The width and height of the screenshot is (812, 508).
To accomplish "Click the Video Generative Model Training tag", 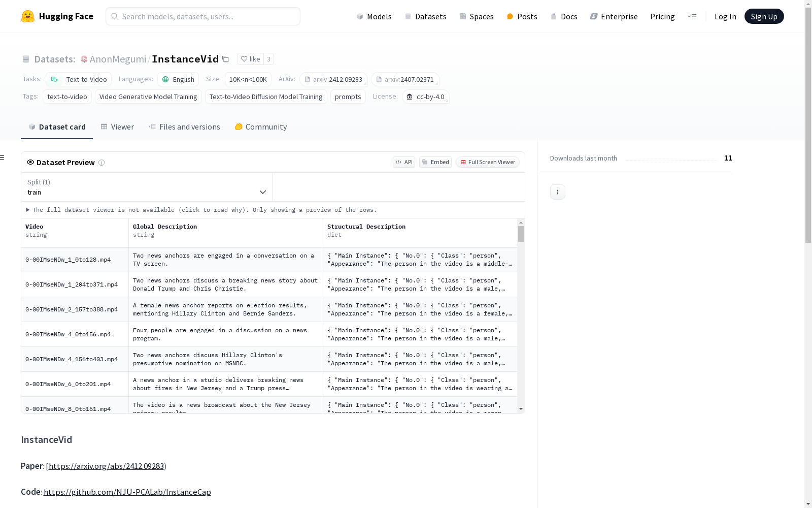I will 148,97.
